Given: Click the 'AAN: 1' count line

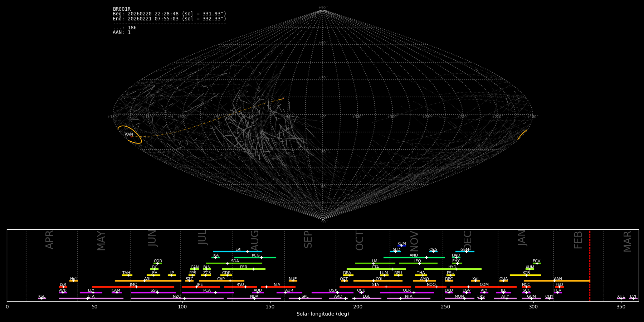Looking at the screenshot, I should click(x=122, y=32).
